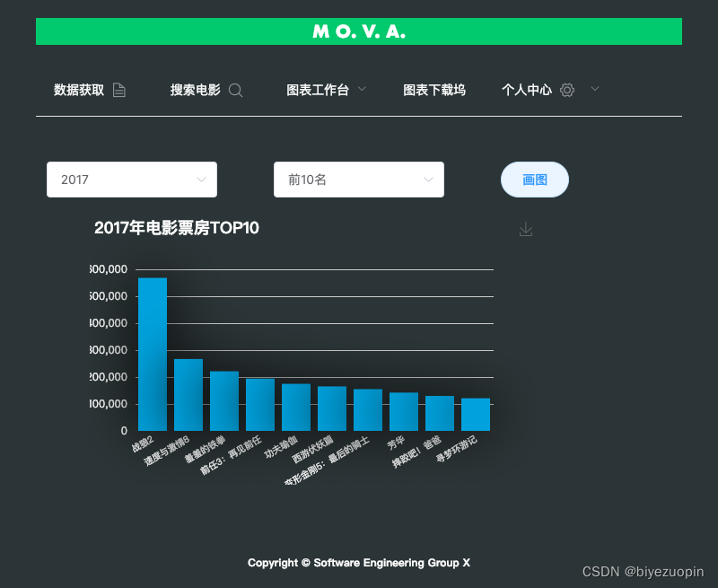
Task: Open the 图表下载坞 menu item
Action: (x=435, y=90)
